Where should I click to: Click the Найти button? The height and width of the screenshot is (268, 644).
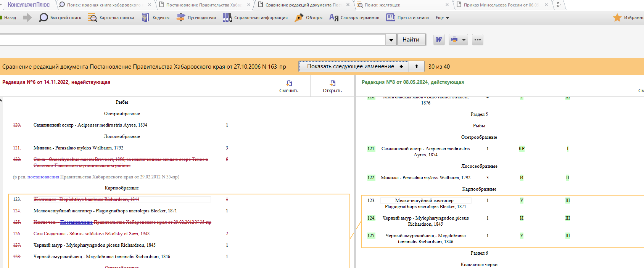[411, 40]
